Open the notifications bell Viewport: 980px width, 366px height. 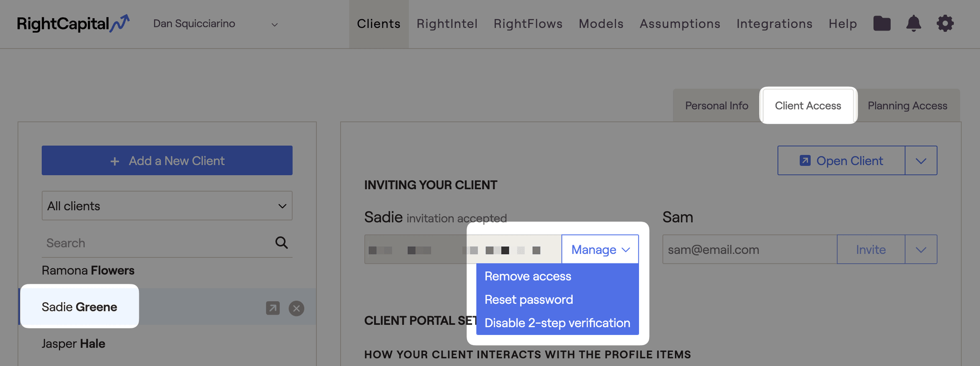click(x=913, y=23)
